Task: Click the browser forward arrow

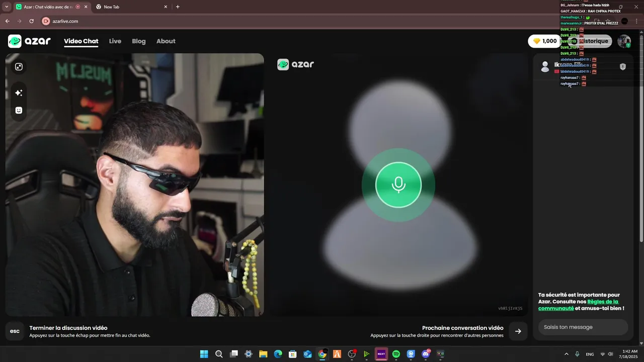Action: pyautogui.click(x=19, y=21)
